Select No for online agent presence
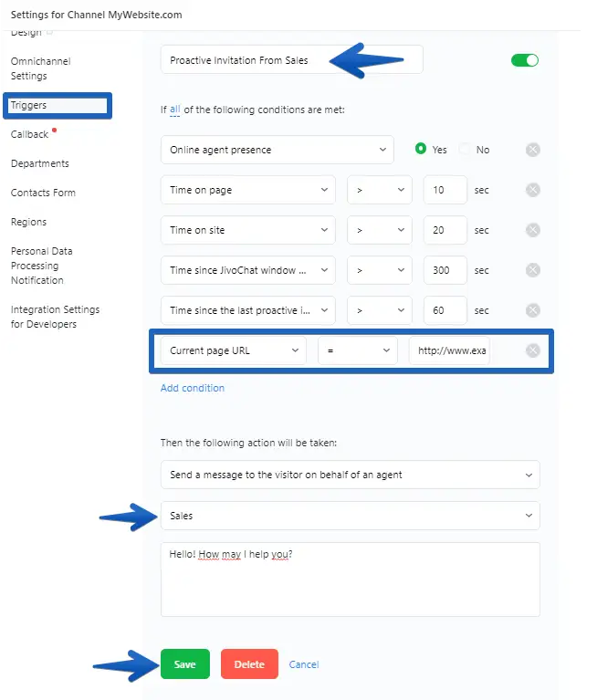This screenshot has width=597, height=700. point(465,150)
